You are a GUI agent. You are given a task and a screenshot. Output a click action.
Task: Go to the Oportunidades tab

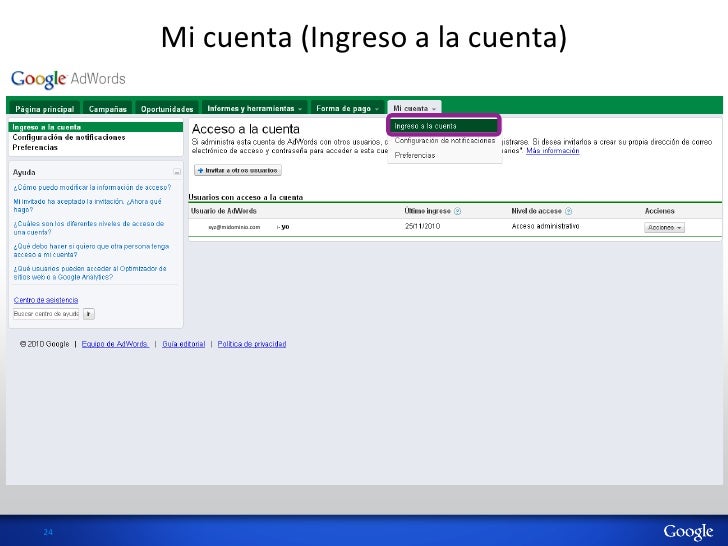point(167,109)
